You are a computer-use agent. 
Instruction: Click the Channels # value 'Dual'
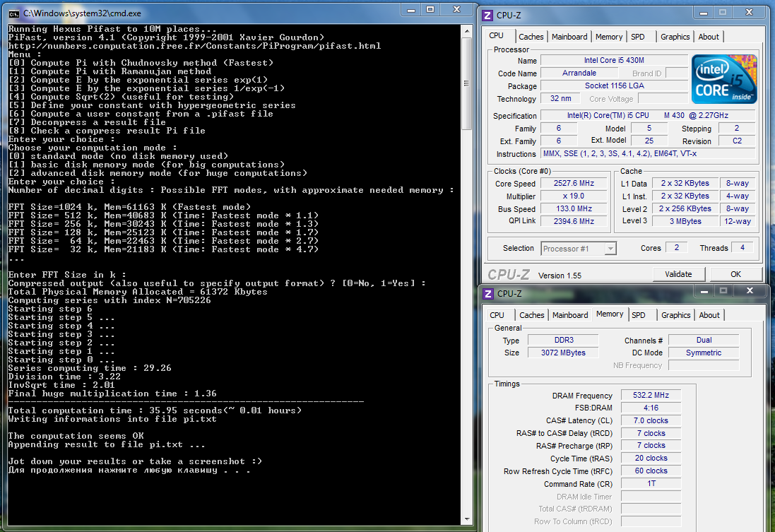(704, 340)
